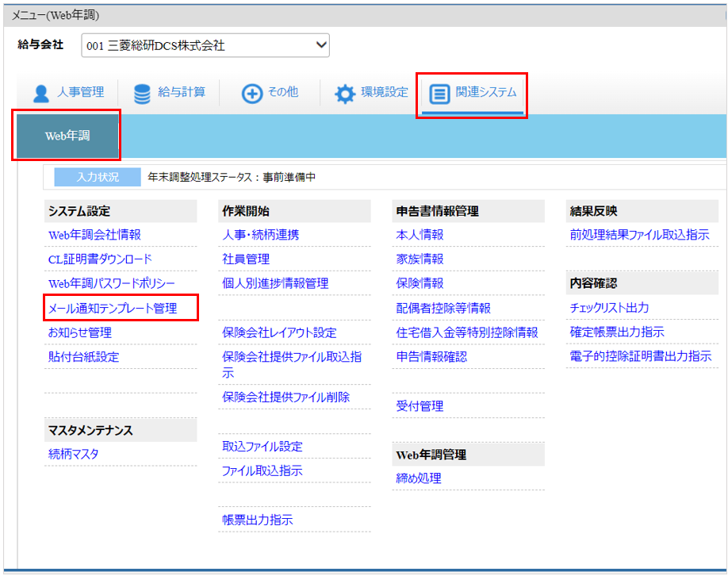Viewport: 728px width, 576px height.
Task: Open 確定帳票出力指示 link
Action: tap(617, 332)
